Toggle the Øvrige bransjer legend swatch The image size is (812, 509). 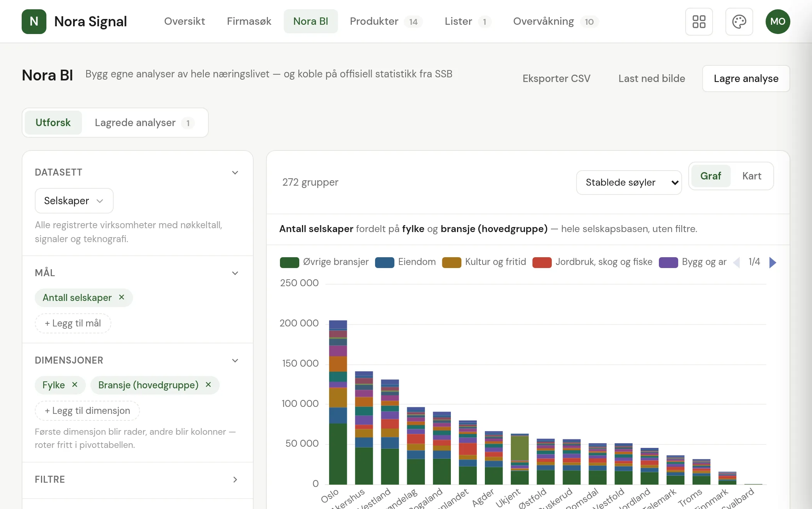click(x=289, y=262)
